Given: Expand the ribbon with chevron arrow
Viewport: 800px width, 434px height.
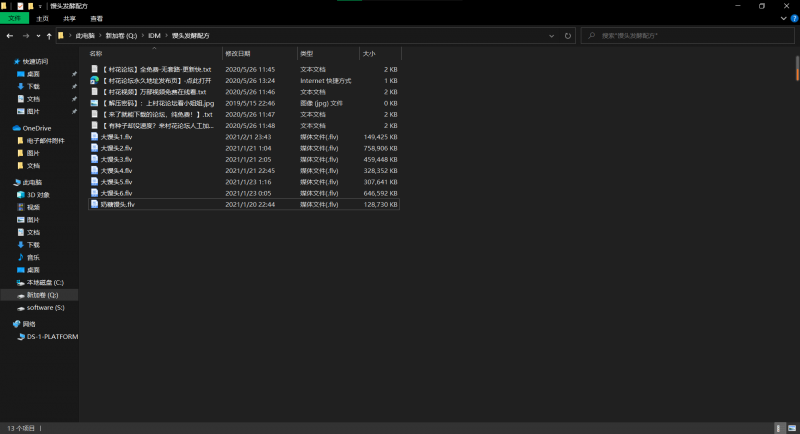Looking at the screenshot, I should click(x=785, y=18).
